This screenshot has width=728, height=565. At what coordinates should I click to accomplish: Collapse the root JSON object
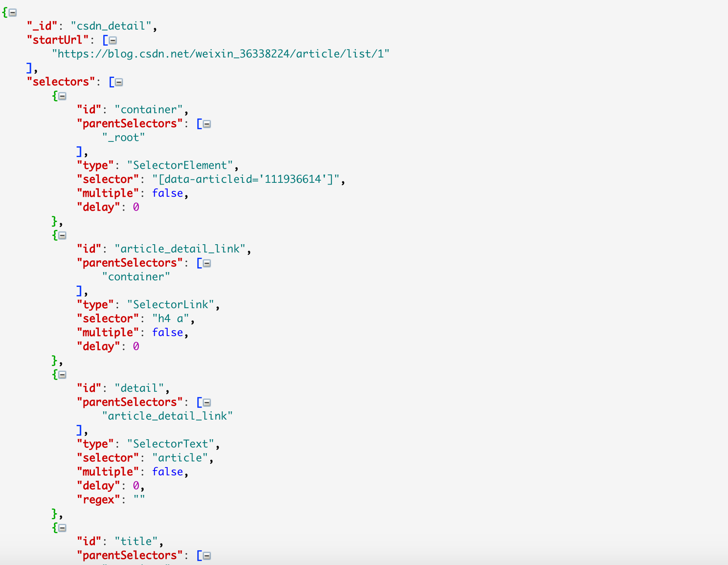[x=13, y=13]
